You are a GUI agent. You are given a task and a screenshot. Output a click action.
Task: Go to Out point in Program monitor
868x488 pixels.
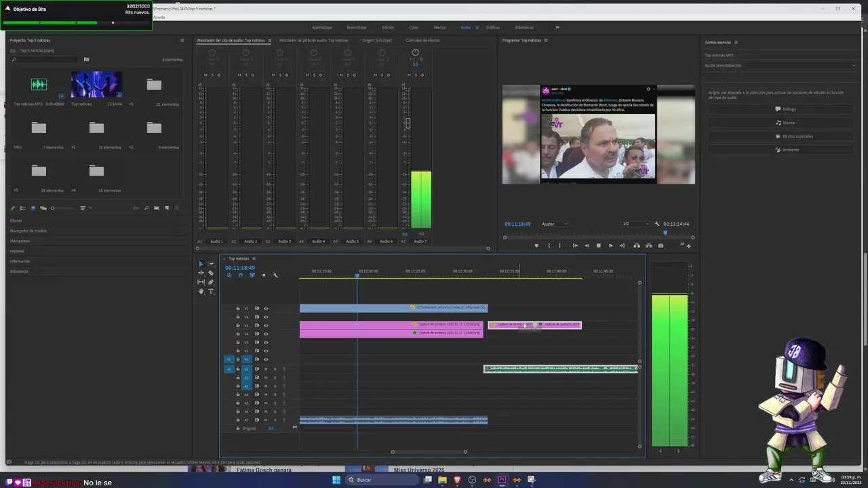(622, 245)
